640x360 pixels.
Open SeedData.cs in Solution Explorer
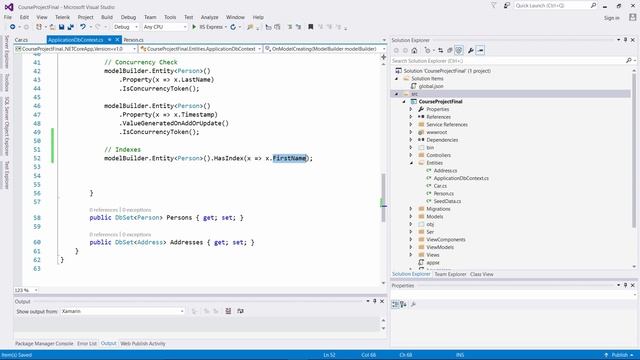447,201
